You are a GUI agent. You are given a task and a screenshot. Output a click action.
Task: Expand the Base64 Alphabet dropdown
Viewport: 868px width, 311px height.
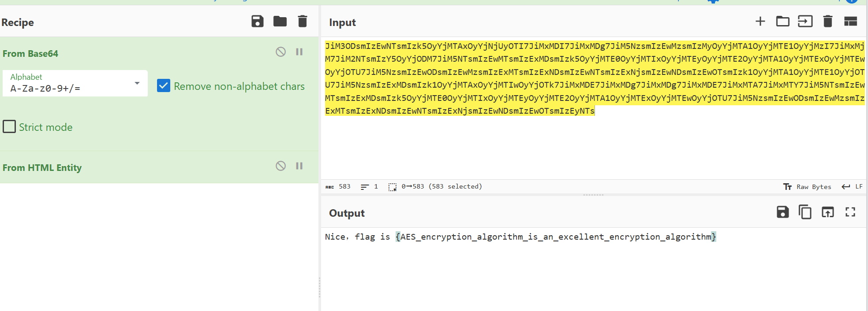tap(137, 83)
